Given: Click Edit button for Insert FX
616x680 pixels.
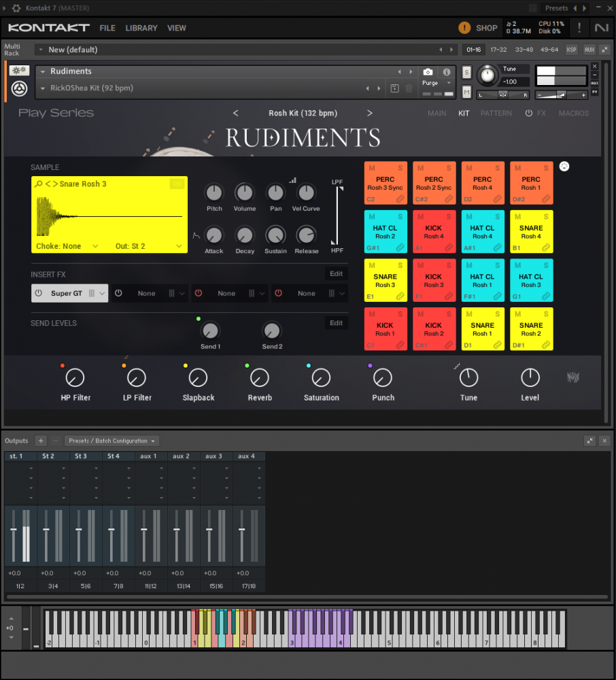Looking at the screenshot, I should click(336, 273).
